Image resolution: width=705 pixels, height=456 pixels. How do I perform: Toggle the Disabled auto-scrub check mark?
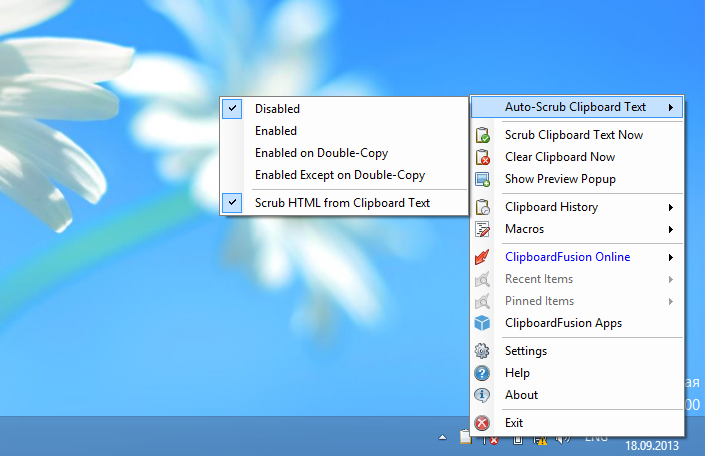pos(232,108)
